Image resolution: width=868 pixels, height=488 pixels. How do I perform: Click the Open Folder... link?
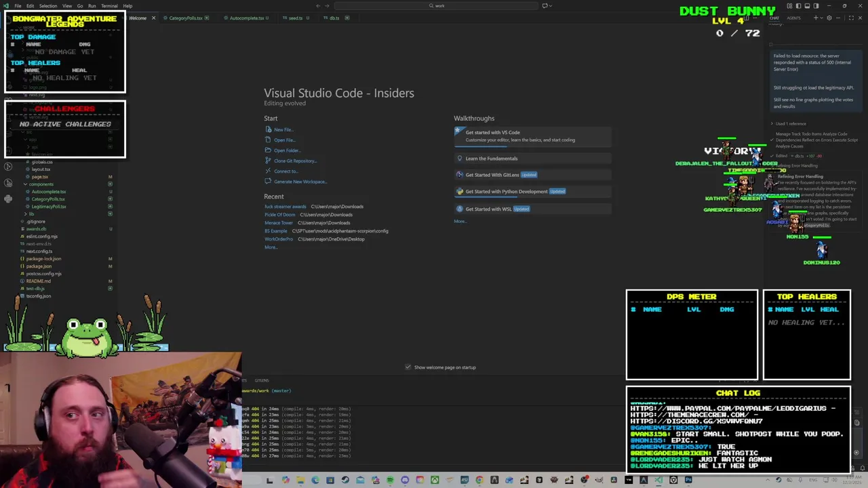287,150
